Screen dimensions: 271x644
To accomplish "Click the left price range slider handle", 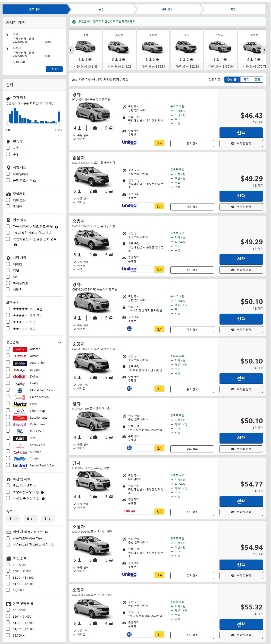I will coord(8,123).
